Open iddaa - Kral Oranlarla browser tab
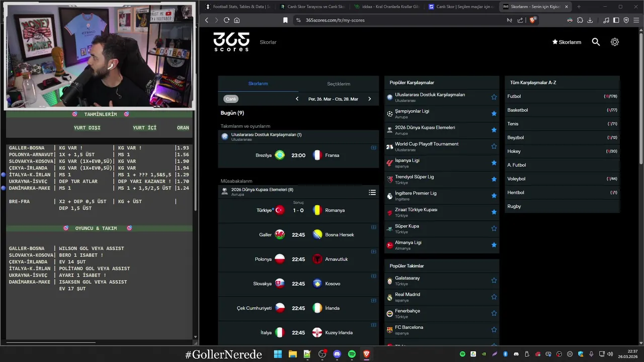This screenshot has height=362, width=644. pos(386,7)
